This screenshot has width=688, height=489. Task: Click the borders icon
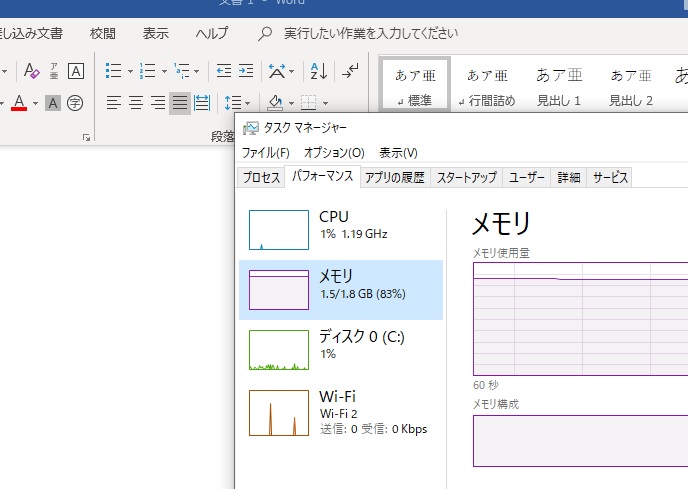coord(308,103)
